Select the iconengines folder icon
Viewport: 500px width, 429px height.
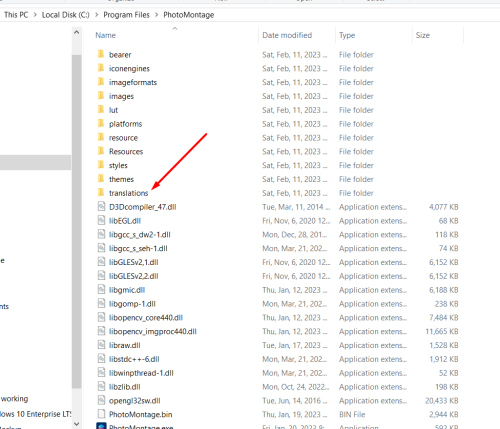coord(101,68)
